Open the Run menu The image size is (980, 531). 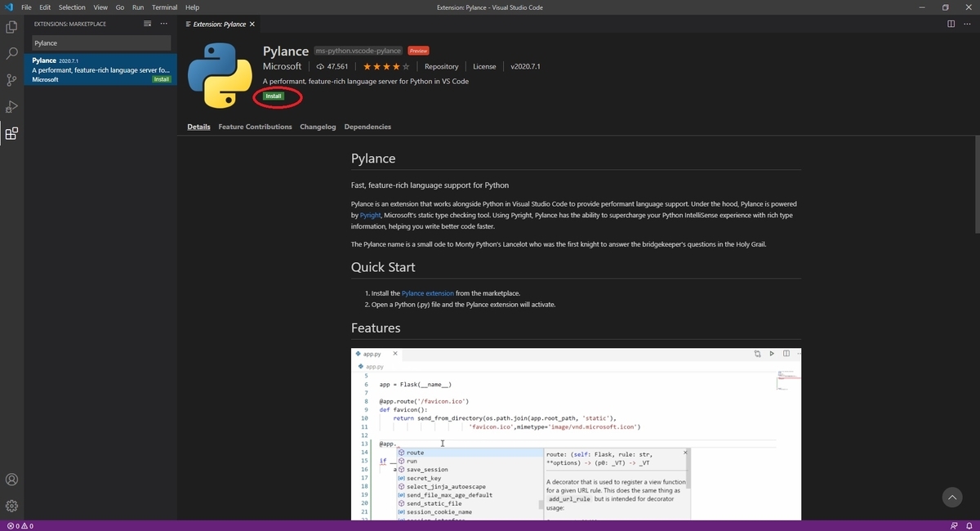137,7
